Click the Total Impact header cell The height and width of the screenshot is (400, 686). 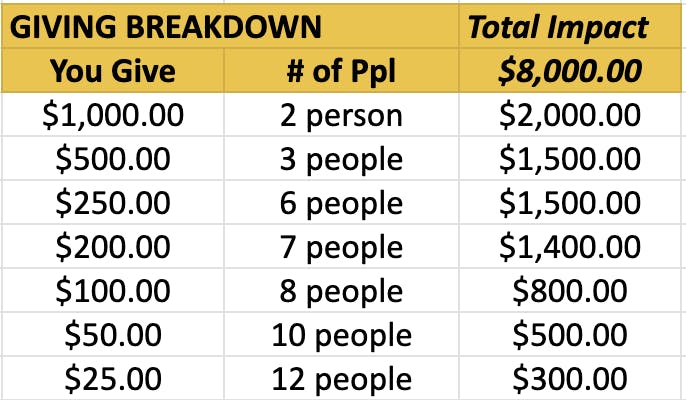(572, 25)
